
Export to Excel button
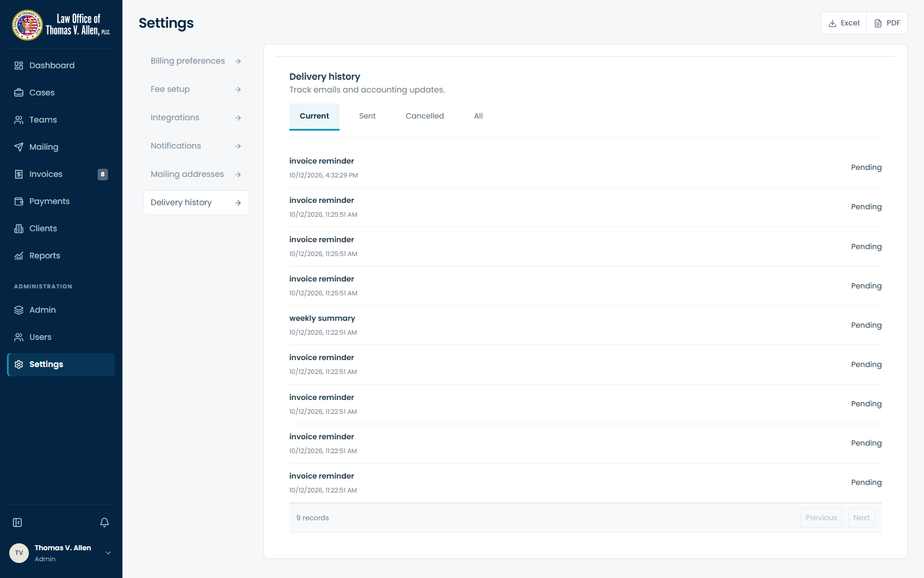coord(844,23)
